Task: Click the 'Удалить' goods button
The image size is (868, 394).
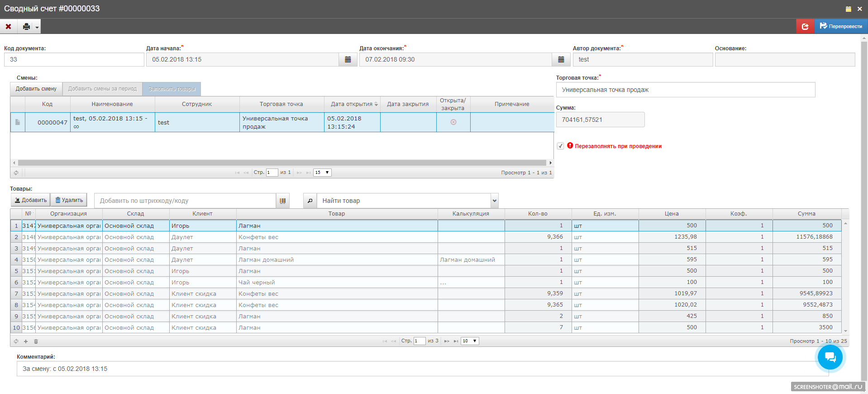Action: coord(69,200)
